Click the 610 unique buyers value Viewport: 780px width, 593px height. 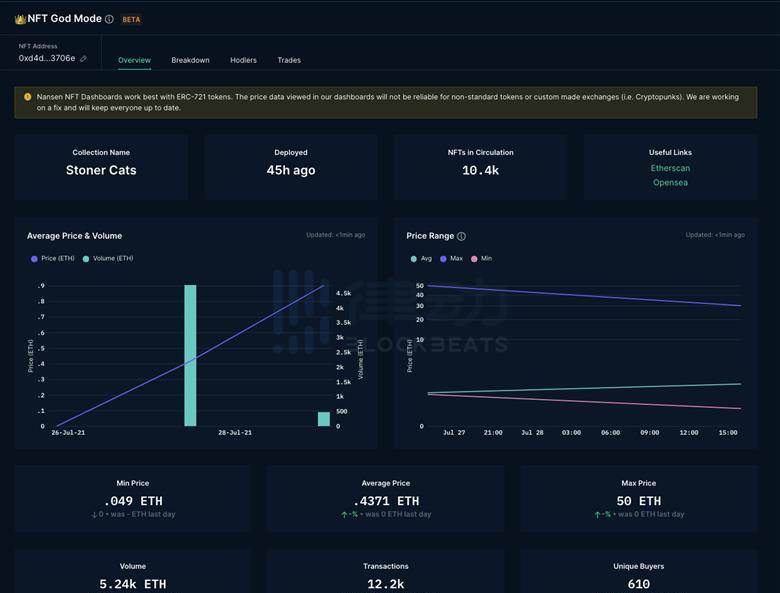(x=639, y=584)
